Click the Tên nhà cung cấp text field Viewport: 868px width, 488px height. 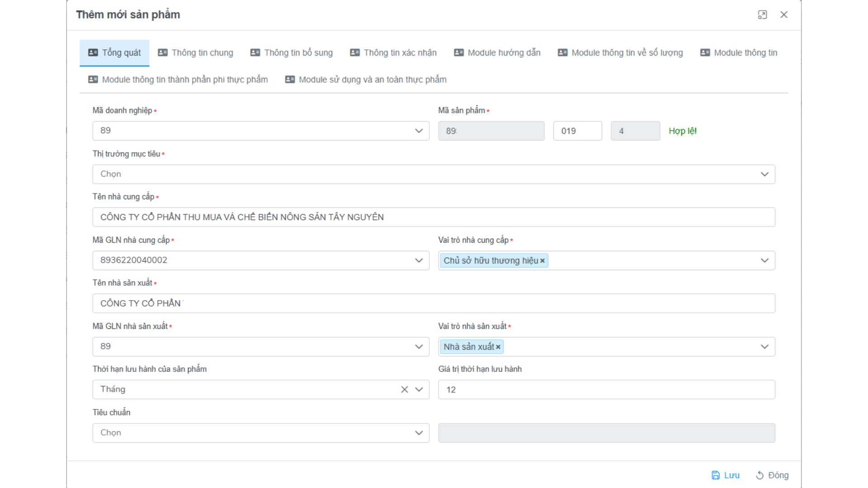433,217
